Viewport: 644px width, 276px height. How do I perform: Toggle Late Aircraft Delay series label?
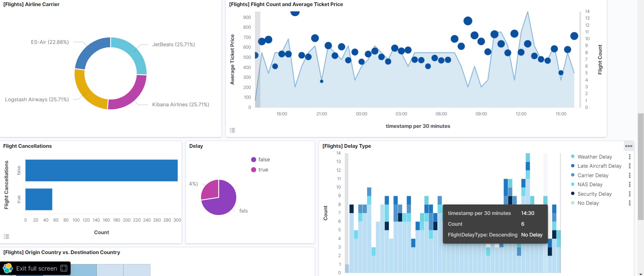point(599,166)
